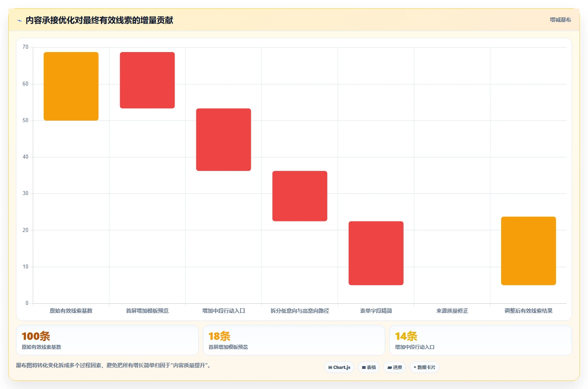Image resolution: width=588 pixels, height=389 pixels.
Task: Open the 18条 首屏增加模板预览 data card
Action: point(294,340)
